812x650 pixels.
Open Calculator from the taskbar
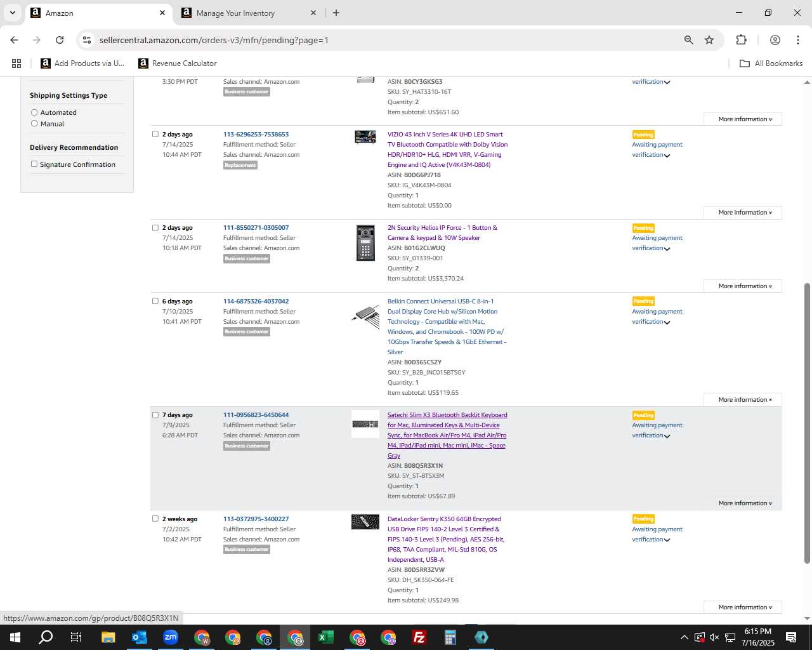450,637
